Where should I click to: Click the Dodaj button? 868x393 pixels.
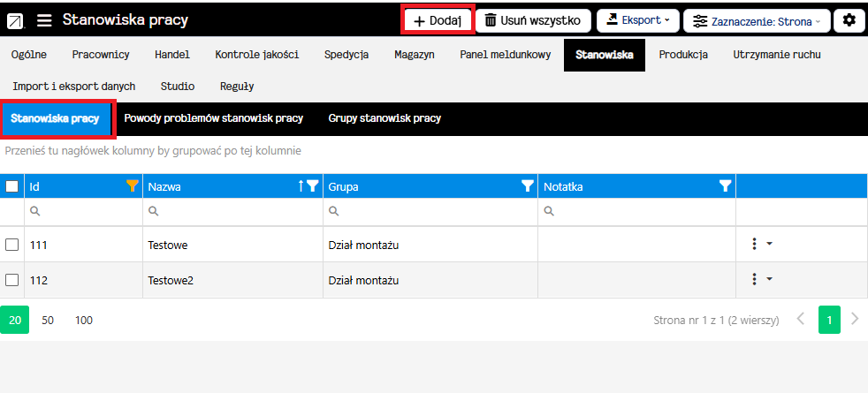pos(438,20)
